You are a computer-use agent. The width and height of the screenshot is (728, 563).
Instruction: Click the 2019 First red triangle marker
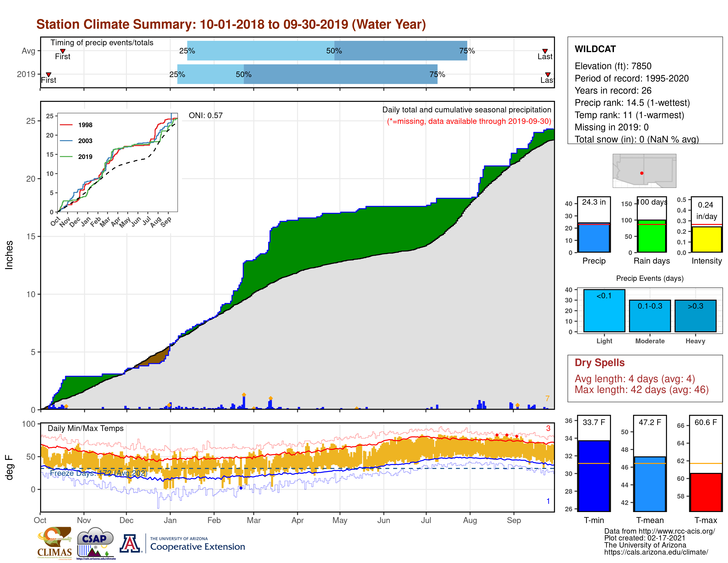(x=49, y=74)
